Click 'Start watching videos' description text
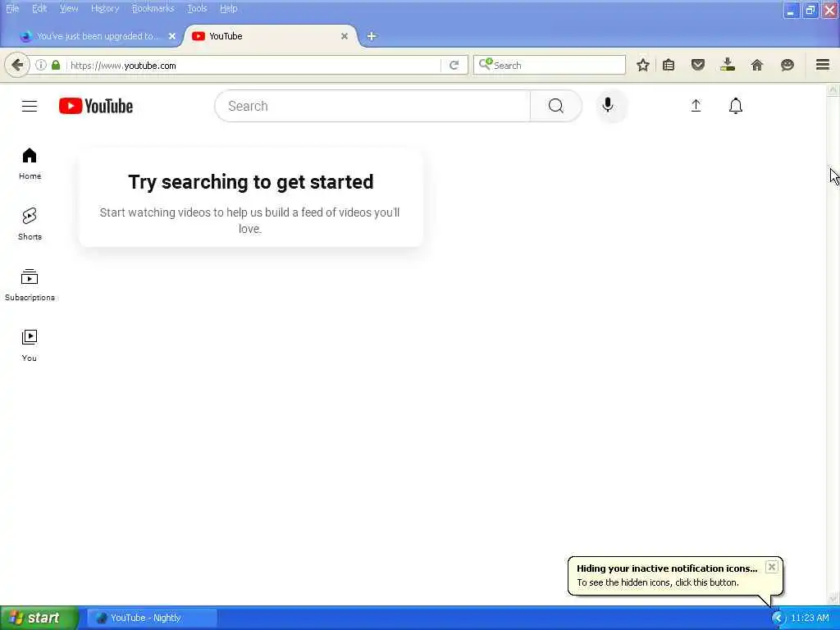 pyautogui.click(x=249, y=220)
